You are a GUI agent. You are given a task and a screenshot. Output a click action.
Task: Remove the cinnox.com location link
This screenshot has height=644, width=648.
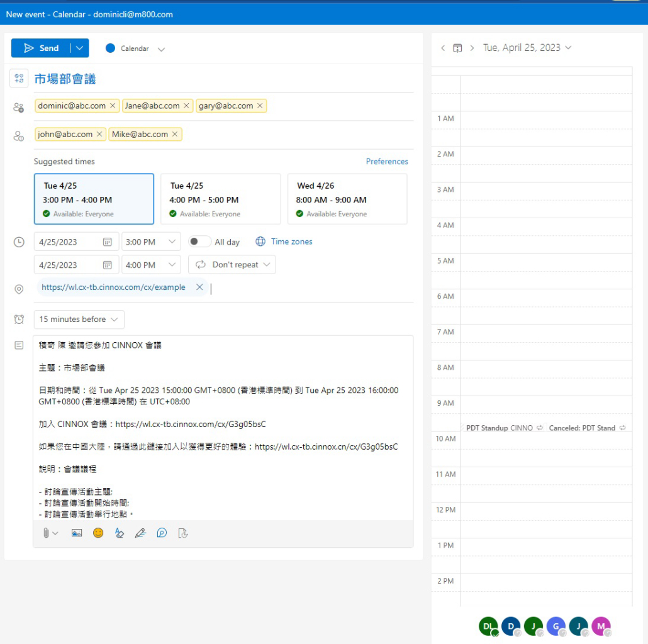pyautogui.click(x=199, y=287)
